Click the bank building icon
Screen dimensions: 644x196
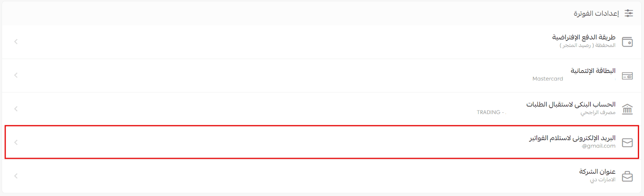pos(627,109)
